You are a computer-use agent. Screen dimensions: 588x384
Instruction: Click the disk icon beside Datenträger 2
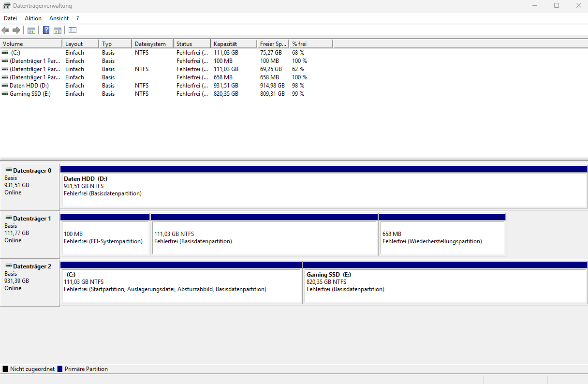8,266
